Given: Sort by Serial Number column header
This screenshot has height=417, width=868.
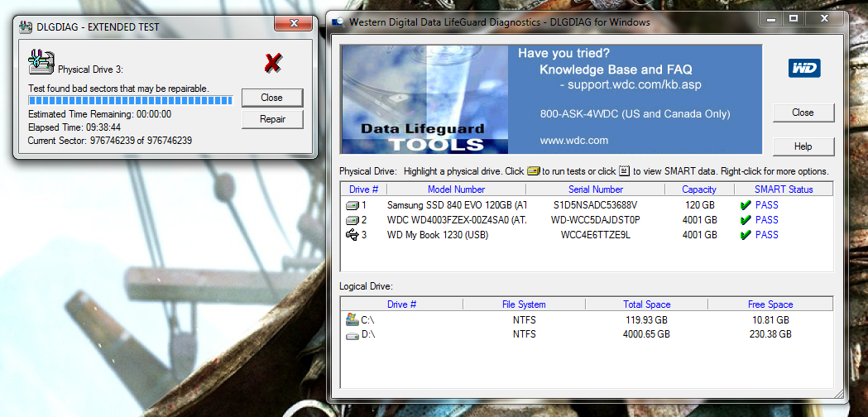Looking at the screenshot, I should (596, 189).
